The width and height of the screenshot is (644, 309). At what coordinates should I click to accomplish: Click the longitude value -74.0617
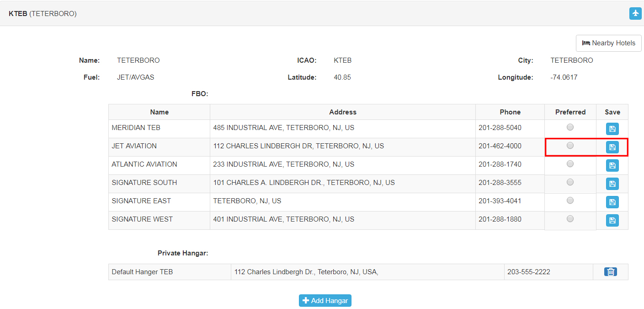[x=564, y=77]
